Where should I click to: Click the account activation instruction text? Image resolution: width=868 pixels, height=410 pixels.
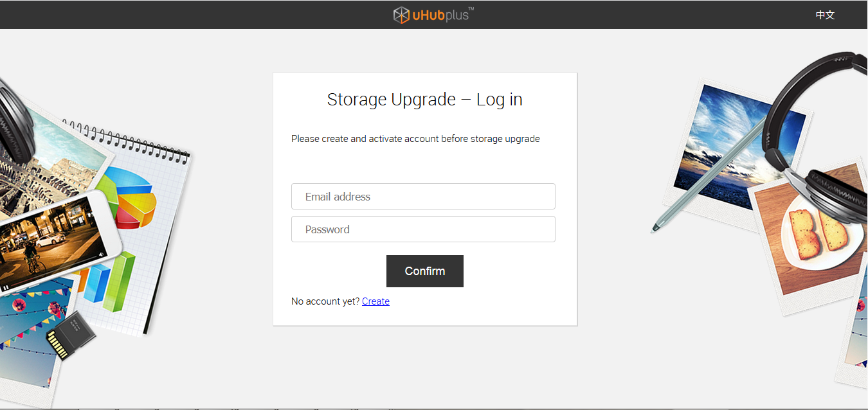tap(415, 139)
